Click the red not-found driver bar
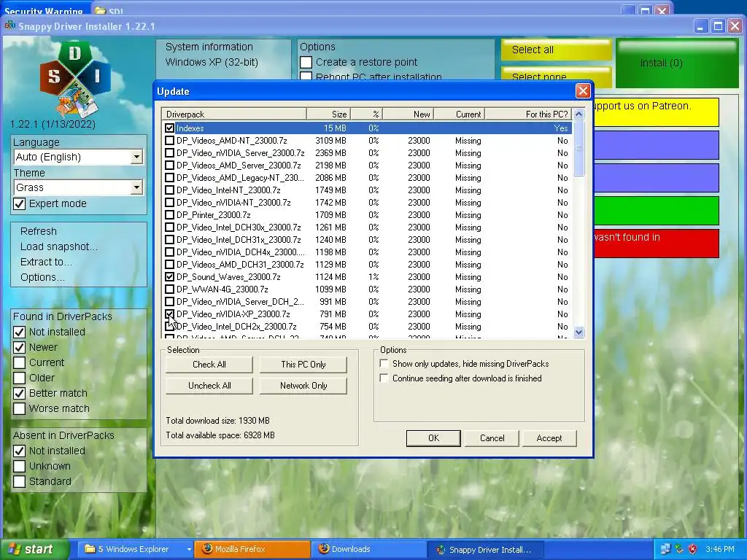747x560 pixels. pyautogui.click(x=657, y=244)
